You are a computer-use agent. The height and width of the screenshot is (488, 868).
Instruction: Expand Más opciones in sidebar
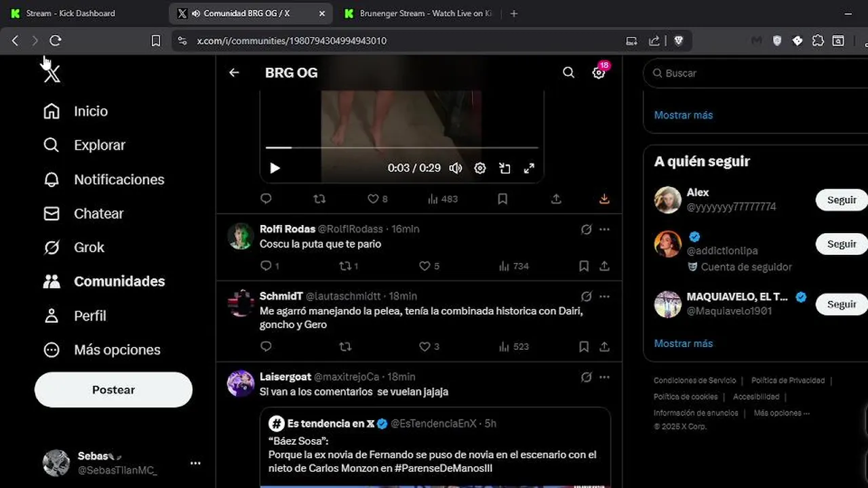point(102,350)
